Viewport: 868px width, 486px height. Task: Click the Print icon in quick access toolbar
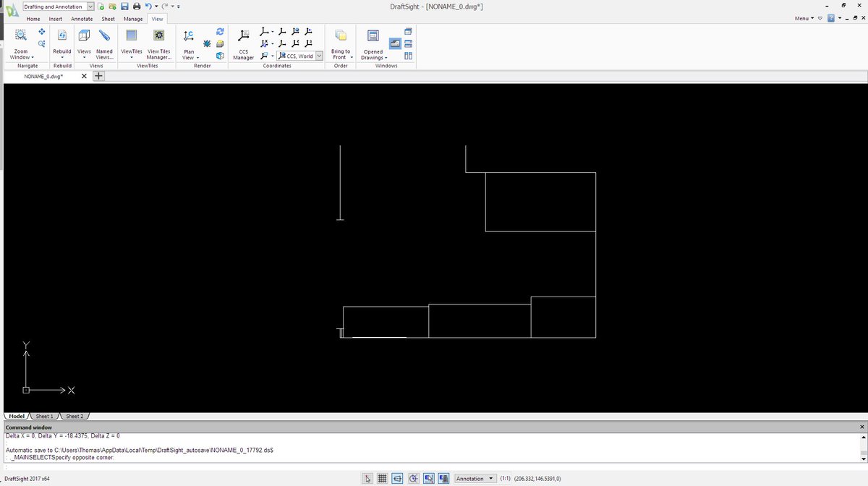[136, 7]
